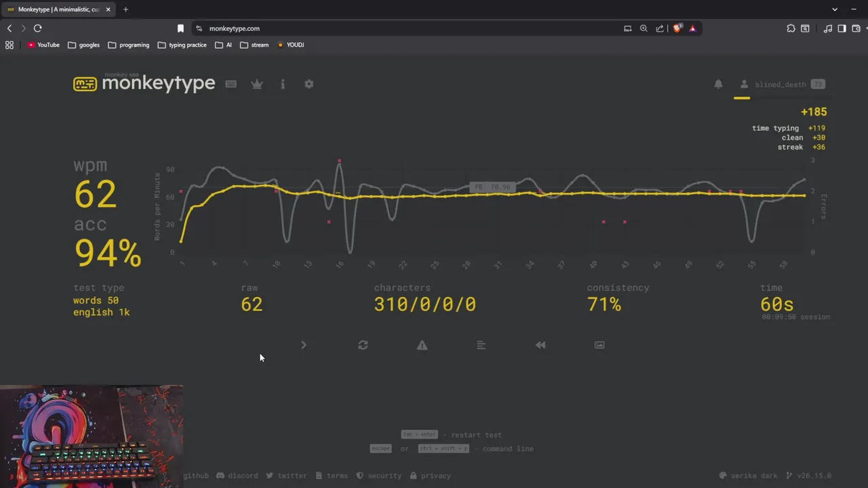The height and width of the screenshot is (488, 868).
Task: Open a new browser tab
Action: [125, 9]
